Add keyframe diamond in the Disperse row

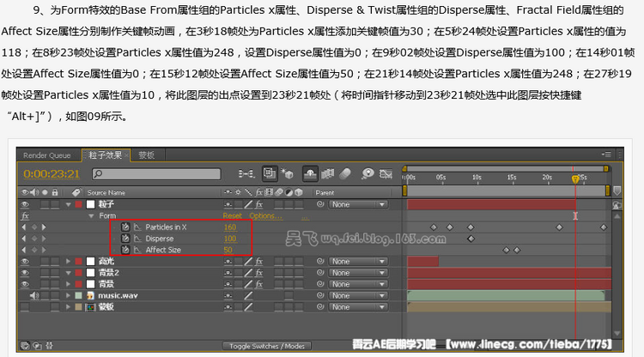(x=34, y=239)
